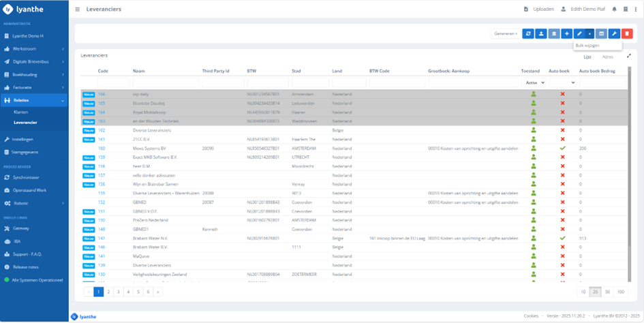This screenshot has height=323, width=644.
Task: Open Klanten in the sidebar
Action: [21, 112]
